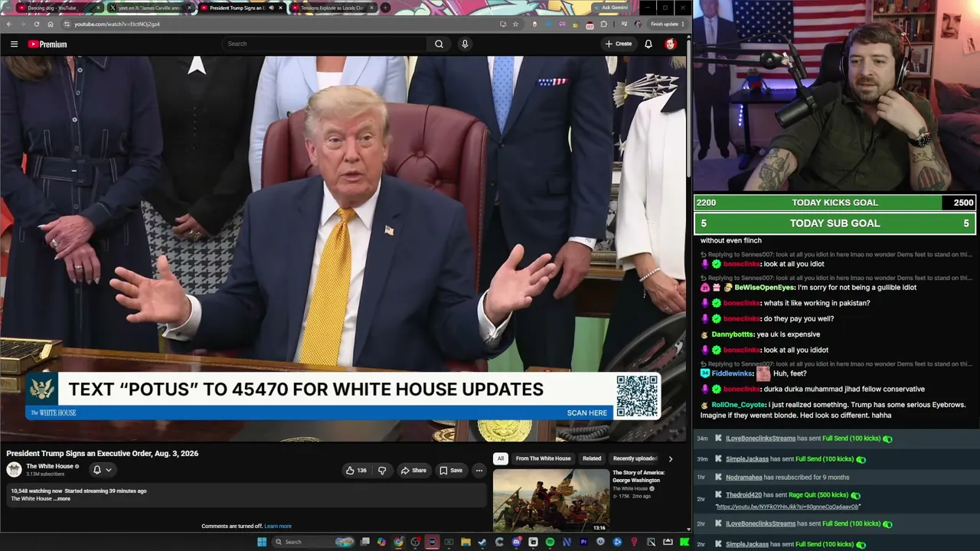980x551 pixels.
Task: Click the video title text
Action: pyautogui.click(x=103, y=454)
